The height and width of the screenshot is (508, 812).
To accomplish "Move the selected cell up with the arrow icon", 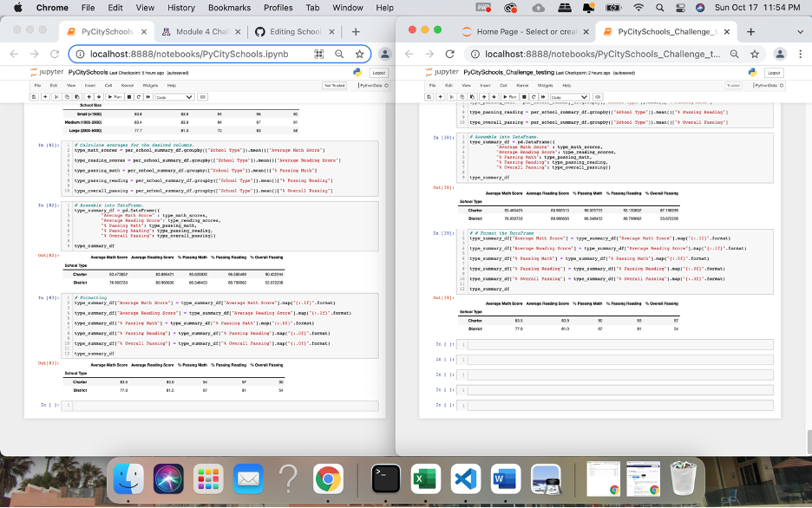I will pos(90,97).
